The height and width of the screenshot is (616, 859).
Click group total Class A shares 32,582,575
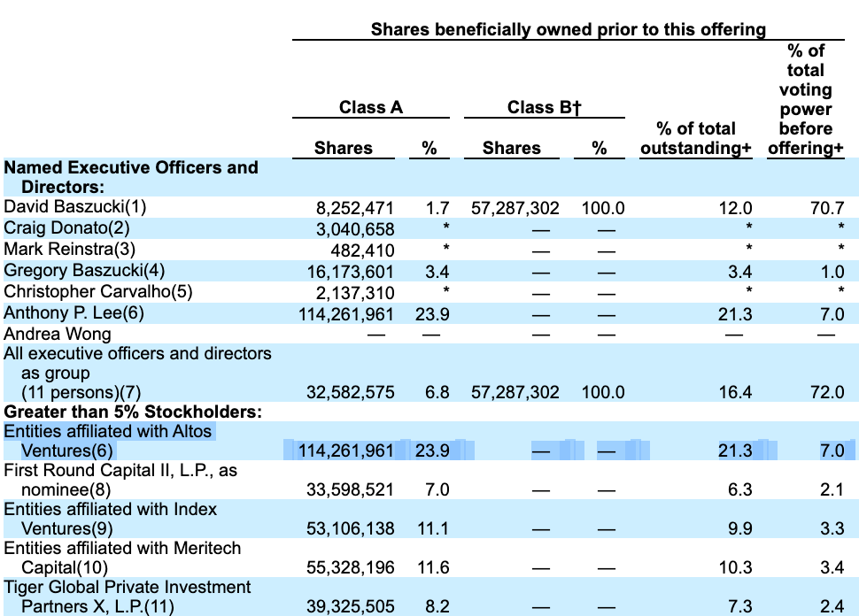coord(350,393)
